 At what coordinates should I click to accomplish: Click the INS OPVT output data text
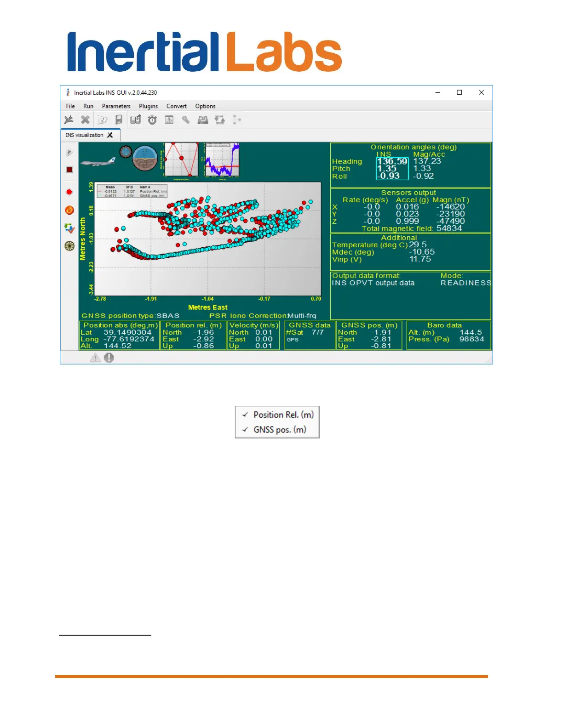point(373,283)
